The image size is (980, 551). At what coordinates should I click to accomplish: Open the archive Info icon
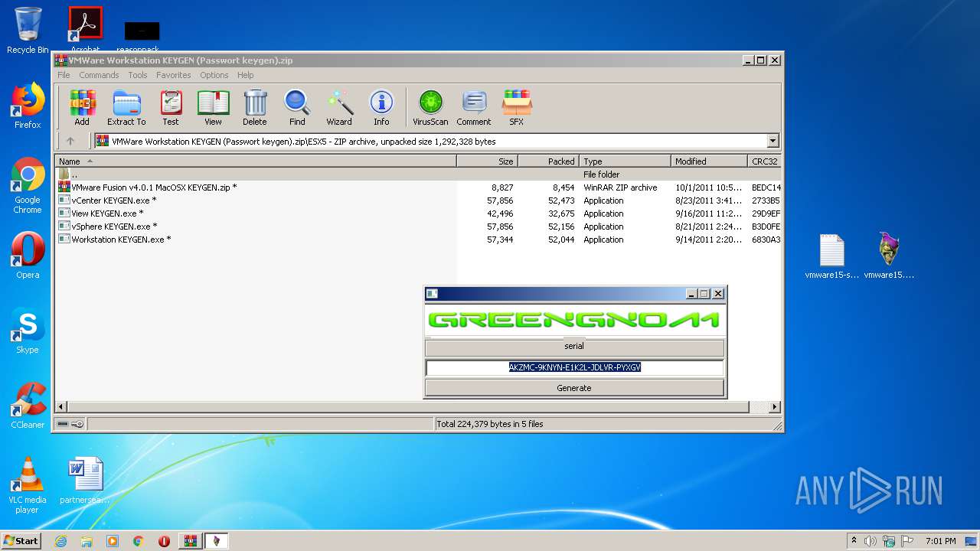(381, 107)
